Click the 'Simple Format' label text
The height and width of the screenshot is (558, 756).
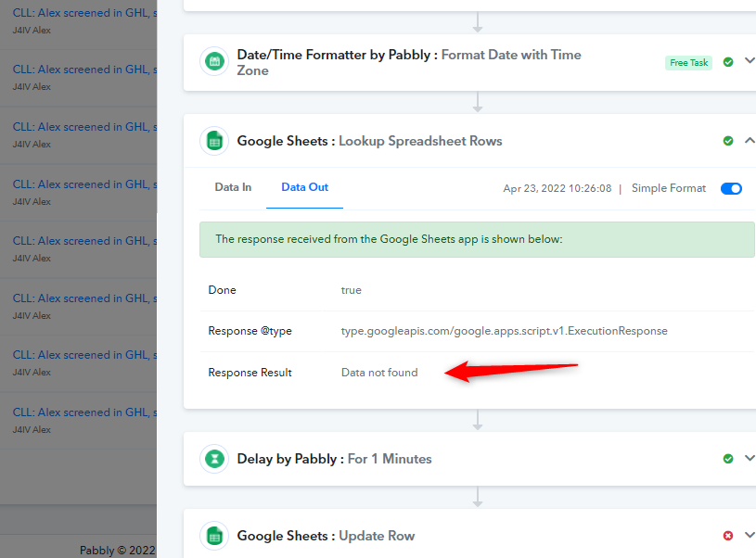point(668,188)
